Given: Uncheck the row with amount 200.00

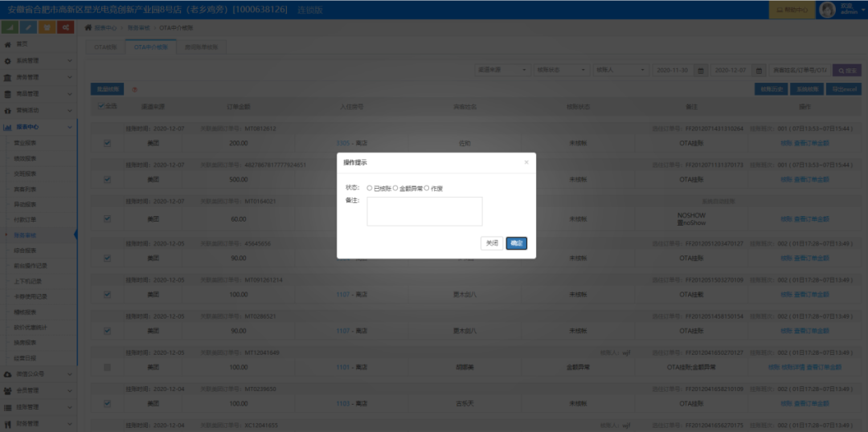Looking at the screenshot, I should click(x=108, y=143).
